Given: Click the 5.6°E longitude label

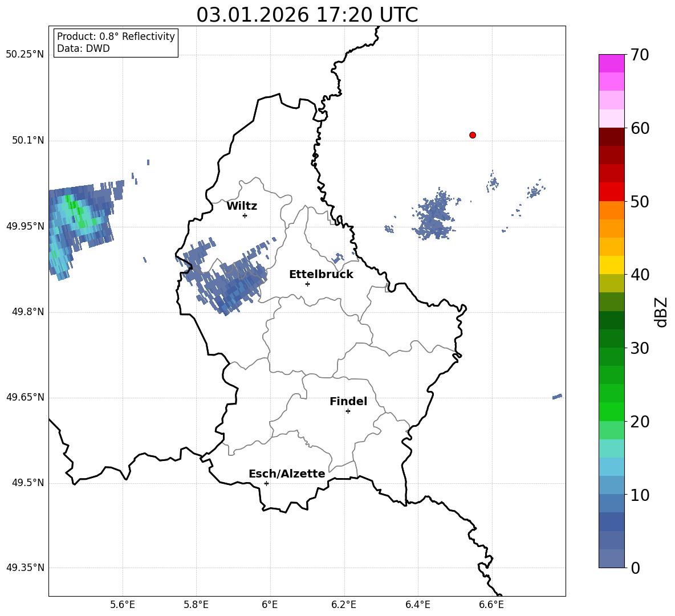Looking at the screenshot, I should point(123,605).
